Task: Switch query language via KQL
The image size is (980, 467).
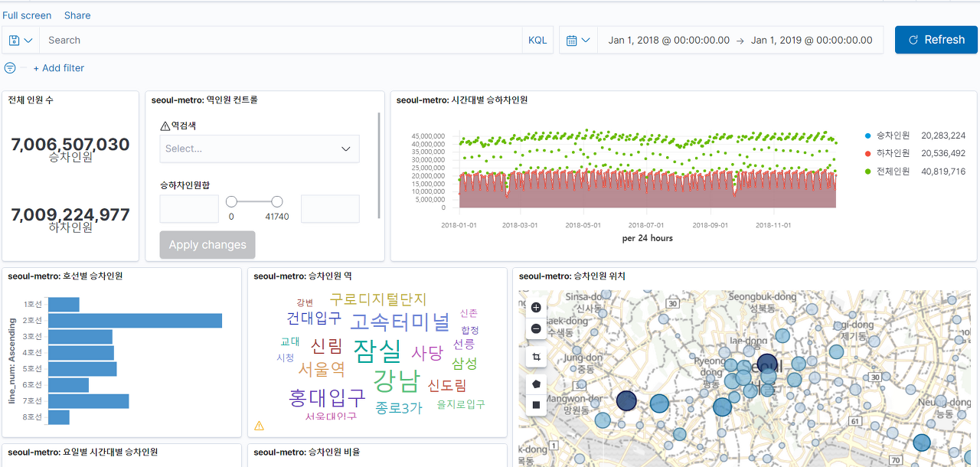Action: tap(537, 40)
